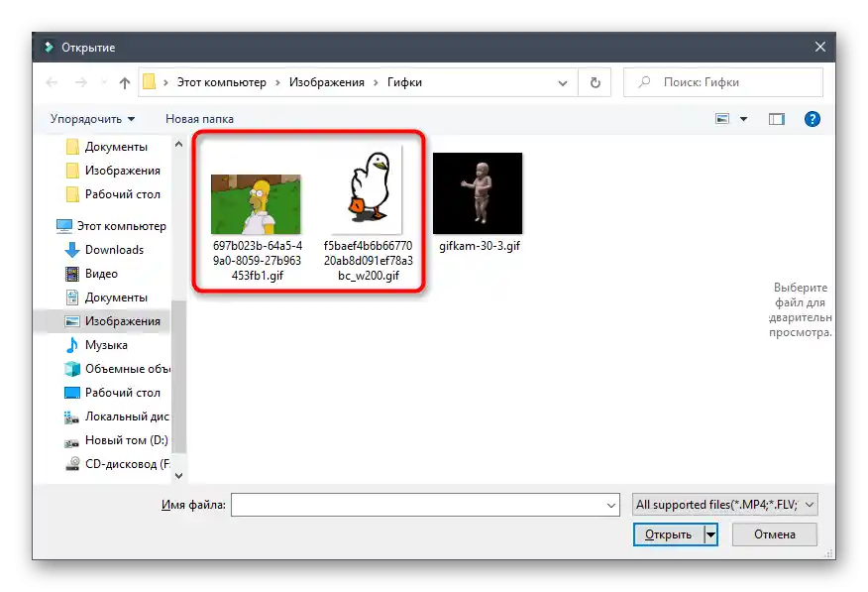The width and height of the screenshot is (868, 592).
Task: Select Рабочий стол in quick access
Action: pos(113,194)
